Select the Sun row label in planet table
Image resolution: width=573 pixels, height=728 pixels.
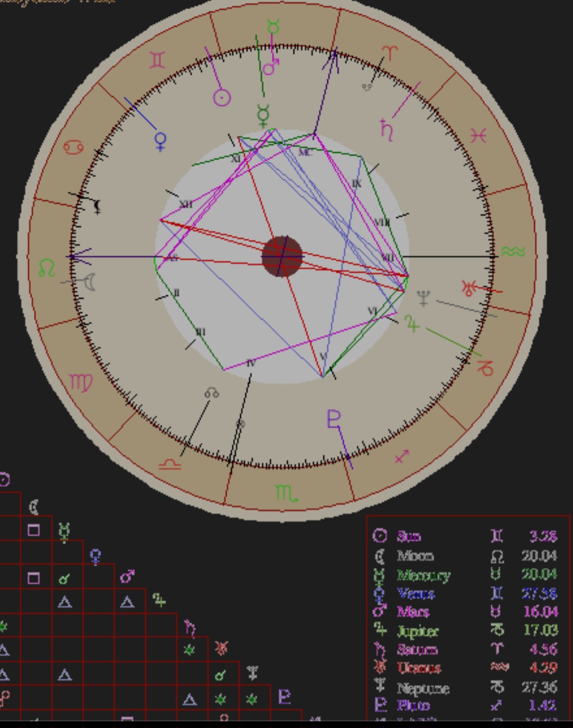pyautogui.click(x=409, y=536)
